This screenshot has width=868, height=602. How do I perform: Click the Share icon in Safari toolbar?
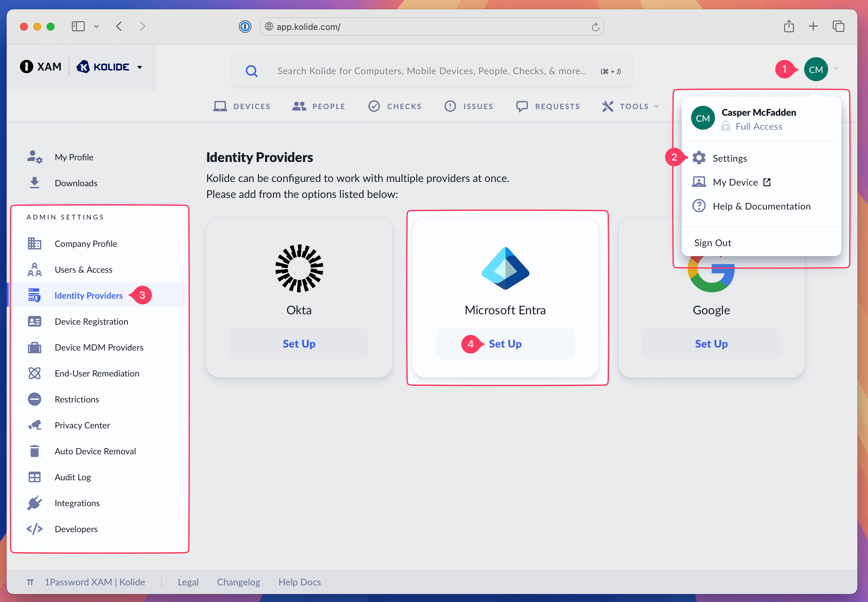point(789,26)
